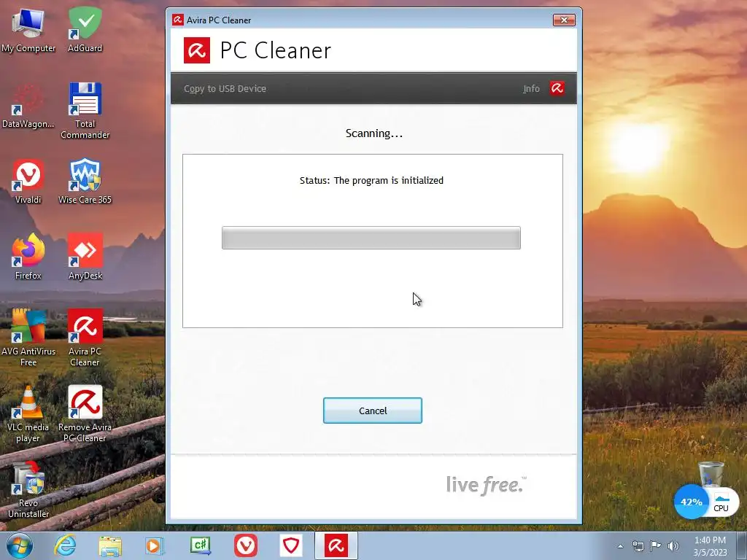
Task: Click the 42% memory usage gadget
Action: [692, 502]
